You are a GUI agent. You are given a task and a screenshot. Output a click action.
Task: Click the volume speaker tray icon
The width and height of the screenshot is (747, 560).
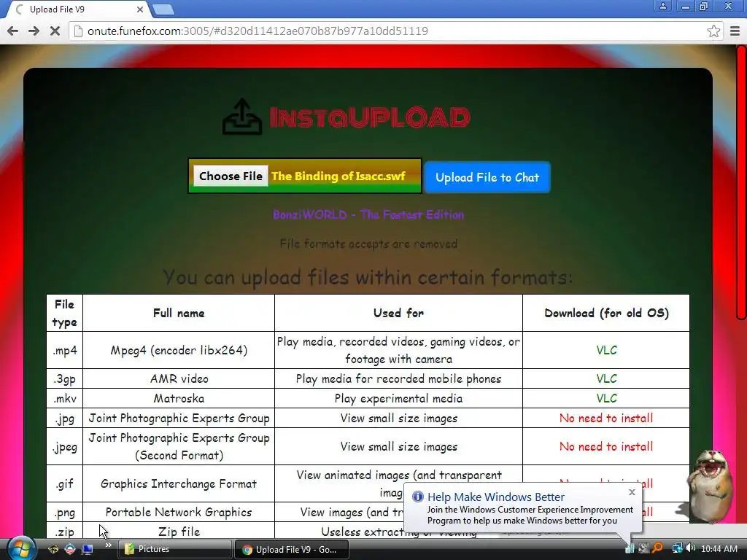tap(690, 548)
